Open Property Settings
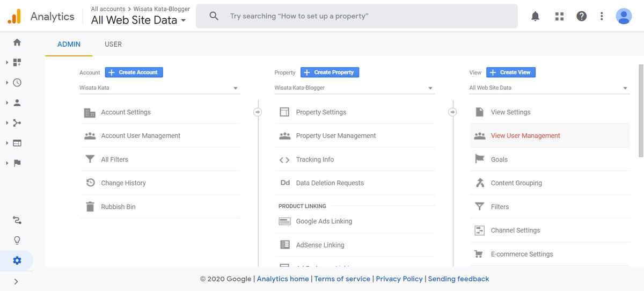644x291 pixels. pos(355,112)
